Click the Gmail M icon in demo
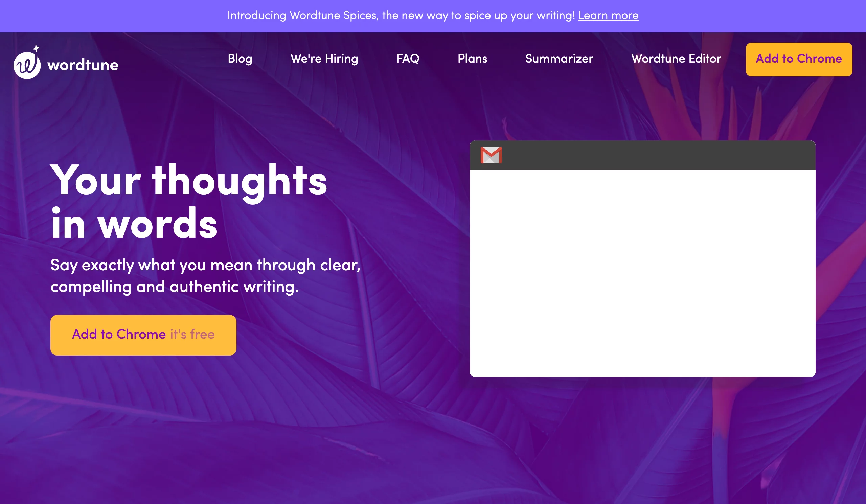Image resolution: width=866 pixels, height=504 pixels. (x=491, y=155)
